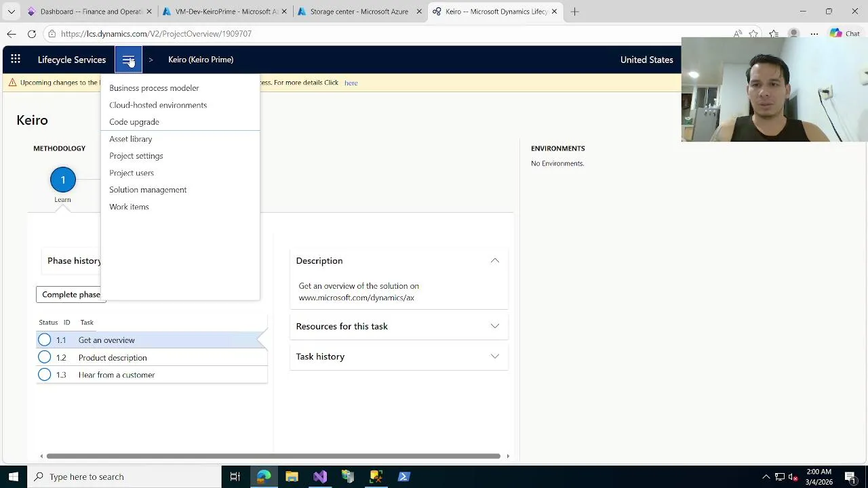Open File Explorer from taskbar
The image size is (868, 488).
tap(292, 476)
